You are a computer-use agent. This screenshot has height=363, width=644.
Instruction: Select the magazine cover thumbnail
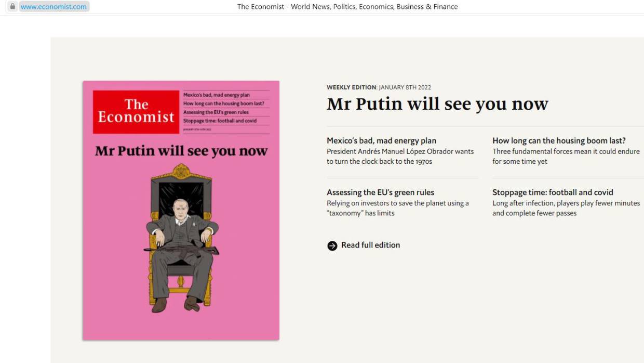181,210
